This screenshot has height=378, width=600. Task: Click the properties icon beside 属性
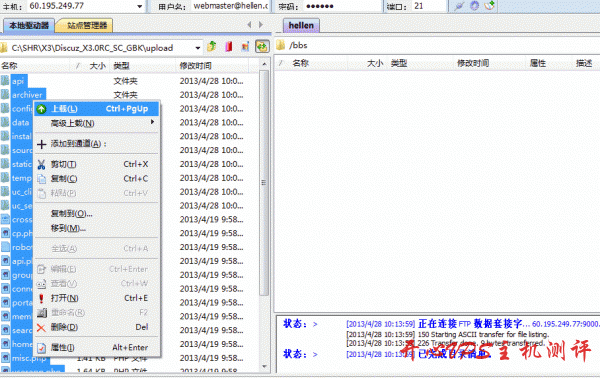click(x=41, y=348)
